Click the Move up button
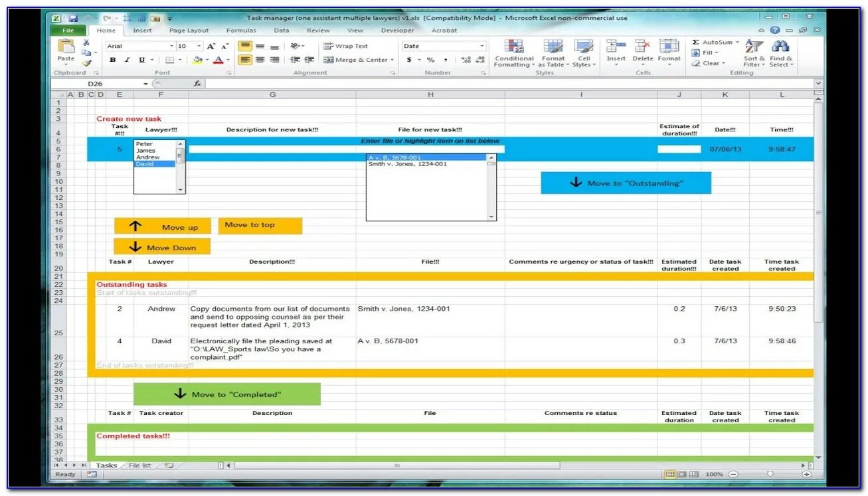This screenshot has height=496, width=868. [162, 226]
